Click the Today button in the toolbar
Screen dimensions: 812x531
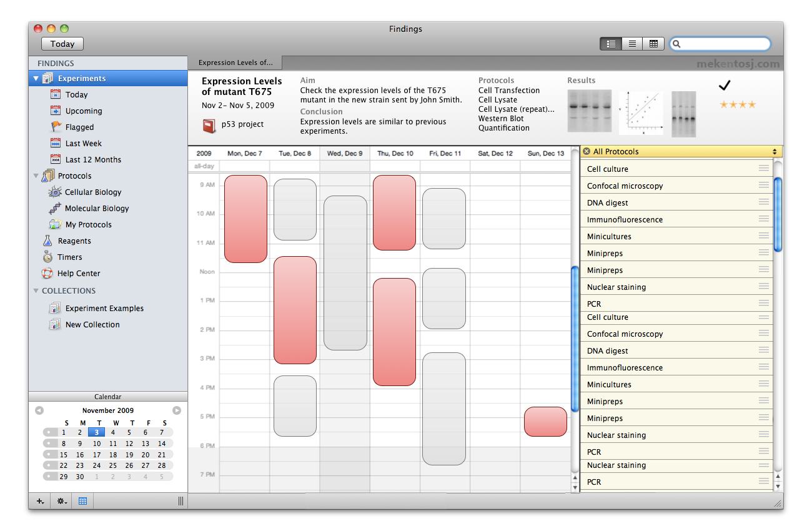(62, 44)
